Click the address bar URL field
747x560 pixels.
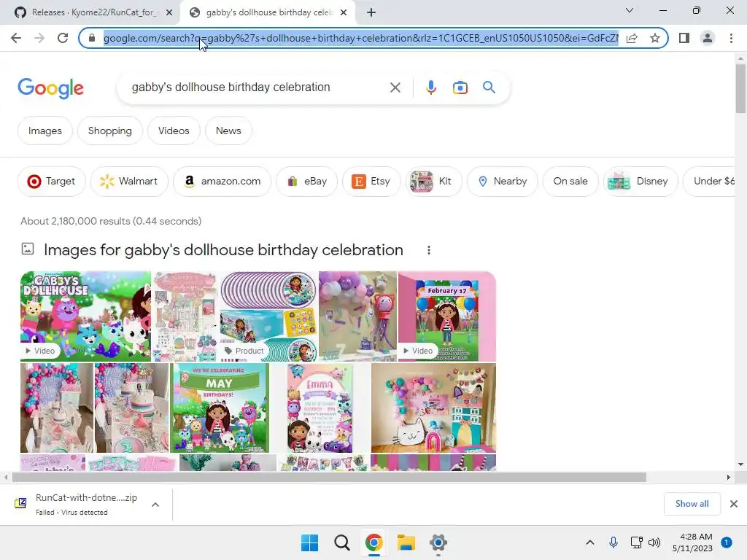(x=360, y=38)
